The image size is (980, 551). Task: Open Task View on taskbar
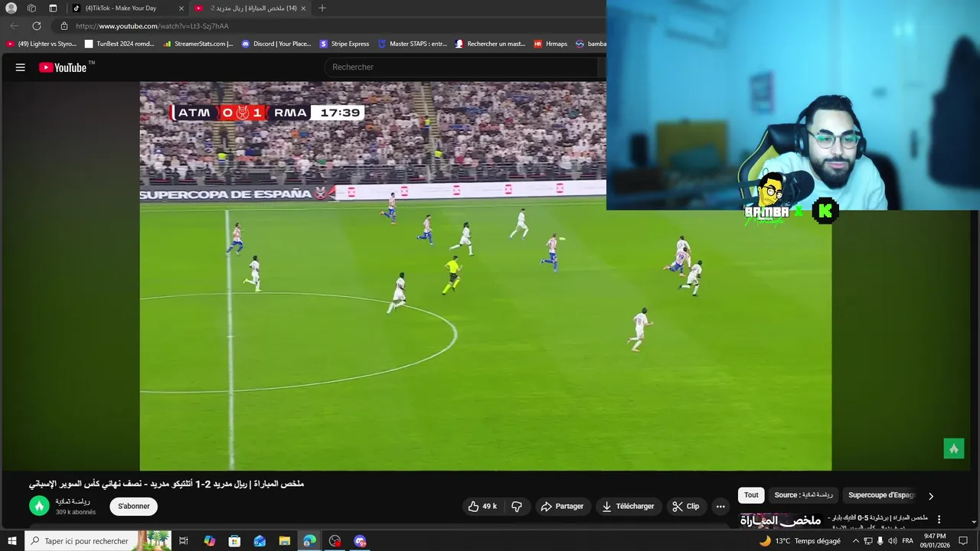pyautogui.click(x=184, y=541)
